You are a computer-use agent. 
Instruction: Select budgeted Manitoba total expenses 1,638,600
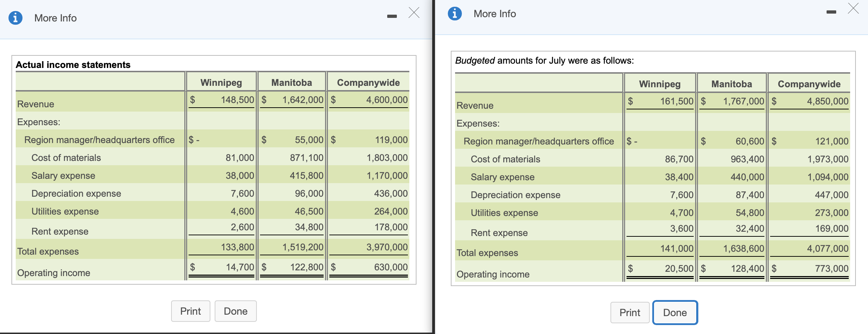point(744,249)
